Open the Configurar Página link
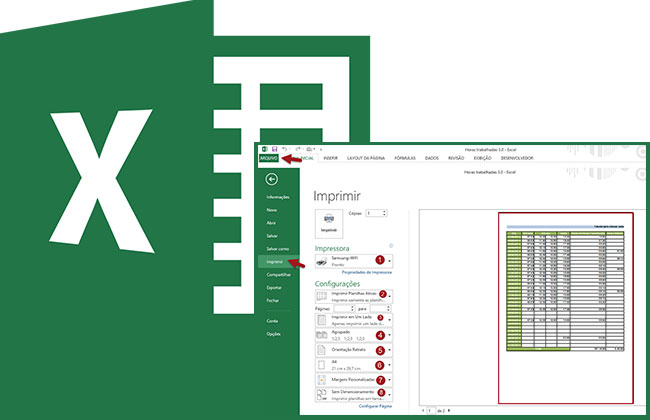 [x=375, y=406]
